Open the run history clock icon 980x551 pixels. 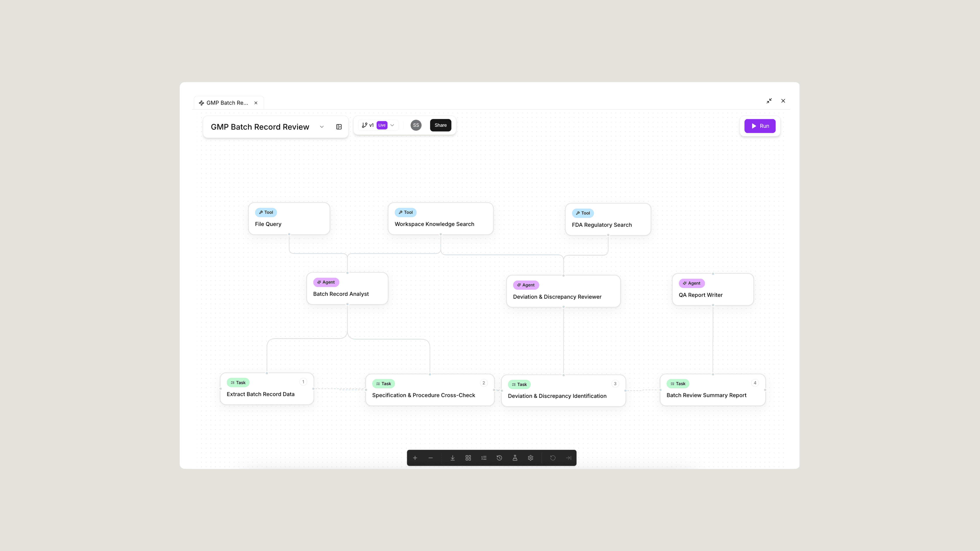click(499, 458)
